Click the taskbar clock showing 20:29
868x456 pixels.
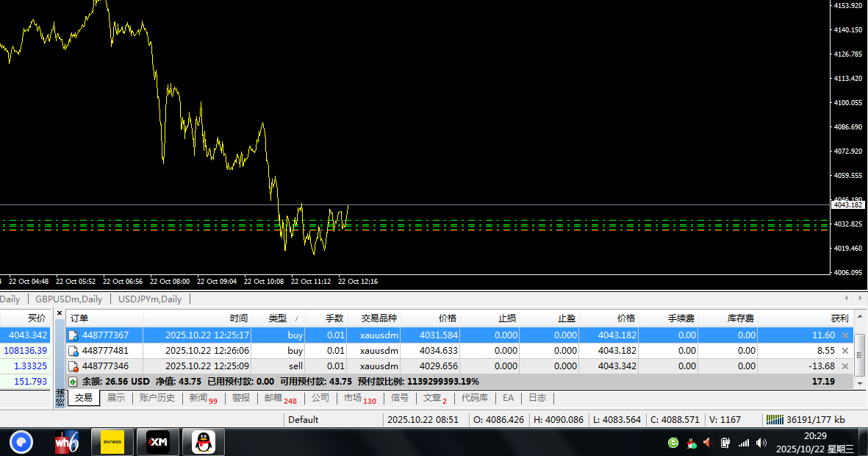[x=814, y=436]
